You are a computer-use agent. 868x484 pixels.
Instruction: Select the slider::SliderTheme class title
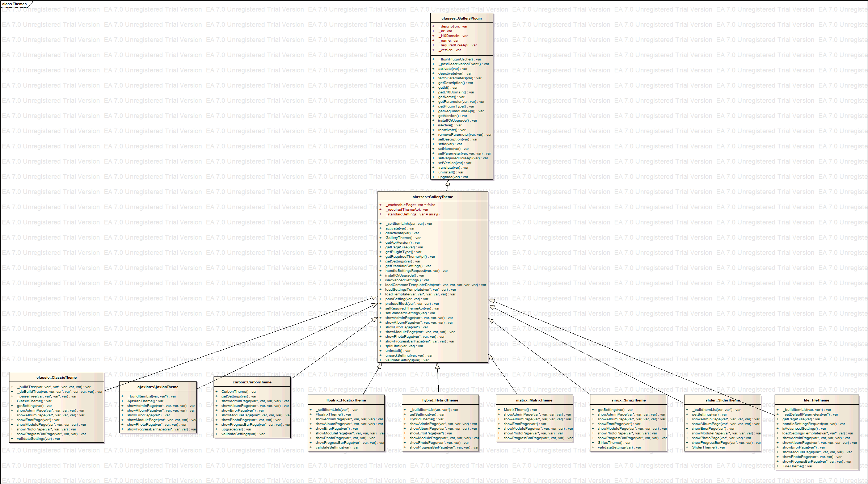[x=722, y=400]
